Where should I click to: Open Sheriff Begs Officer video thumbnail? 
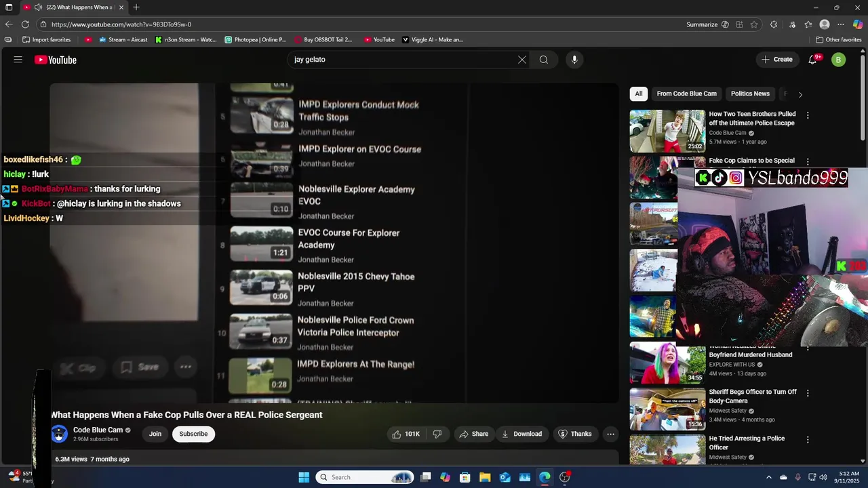pos(667,409)
